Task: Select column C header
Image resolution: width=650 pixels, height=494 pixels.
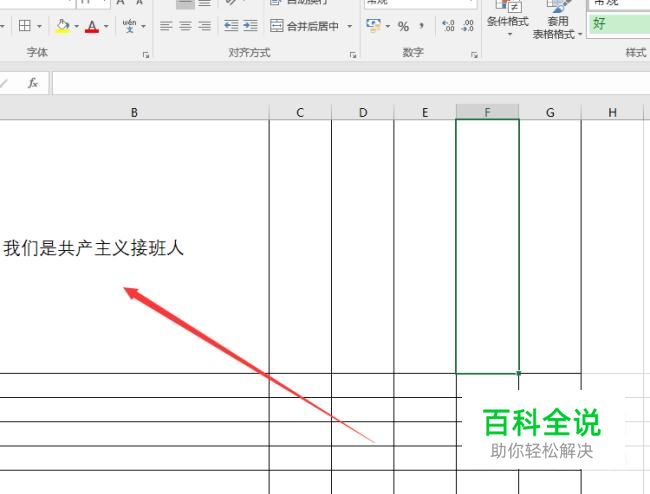Action: [300, 112]
